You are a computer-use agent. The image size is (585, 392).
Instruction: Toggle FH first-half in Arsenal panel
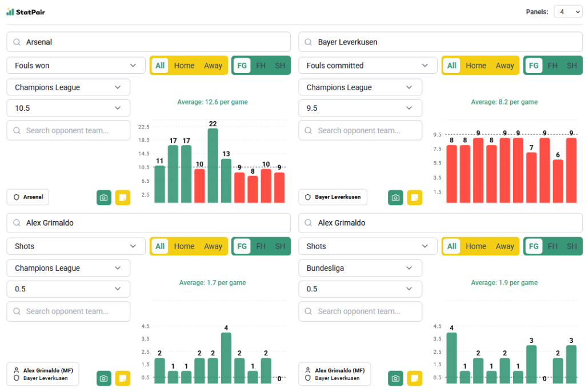coord(261,66)
